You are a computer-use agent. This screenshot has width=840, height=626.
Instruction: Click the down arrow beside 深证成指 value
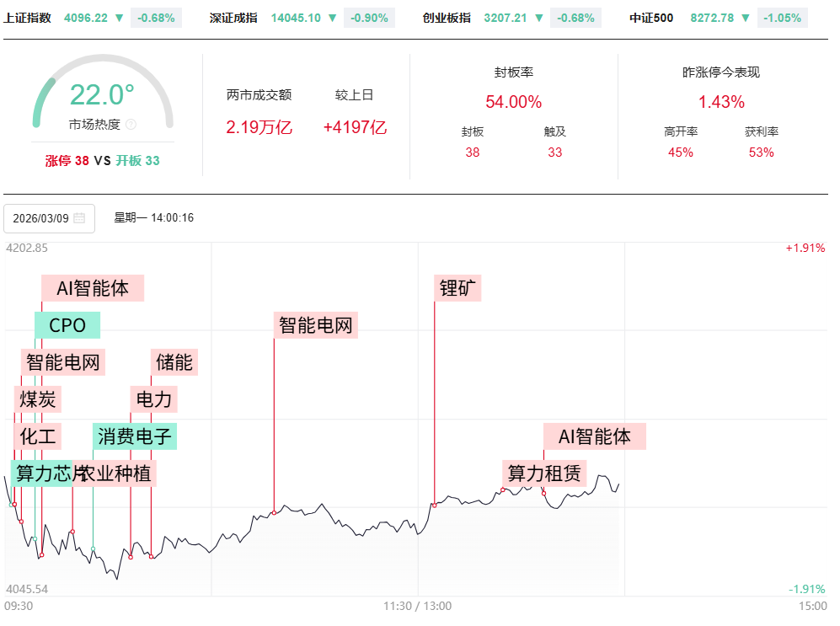point(332,18)
